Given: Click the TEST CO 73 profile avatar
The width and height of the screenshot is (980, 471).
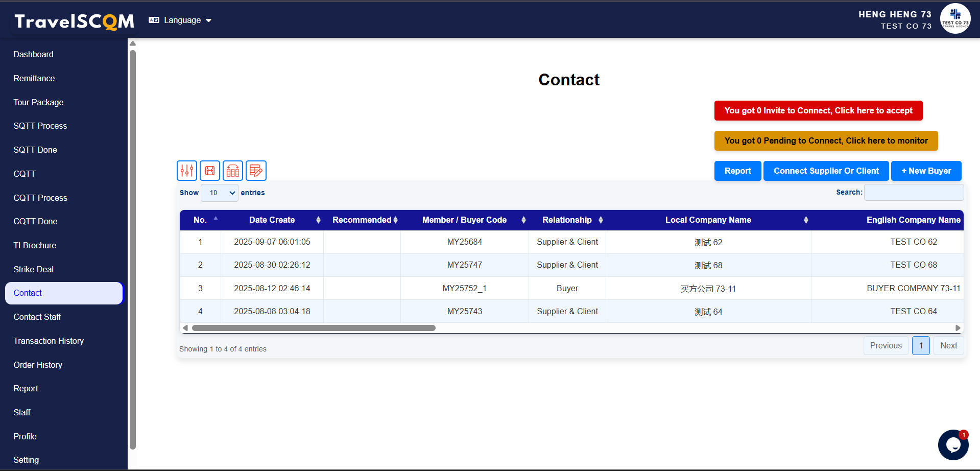Looking at the screenshot, I should (955, 19).
